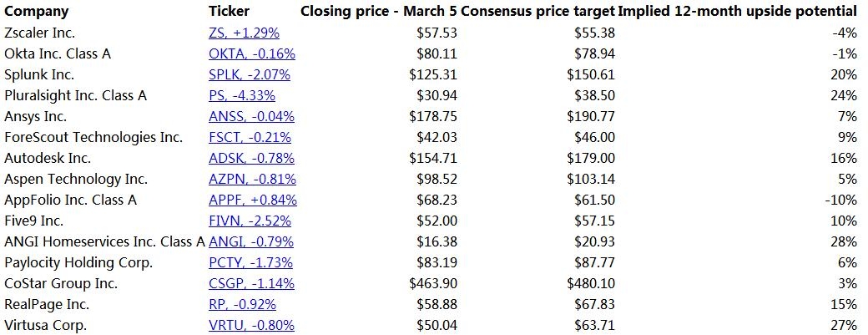The image size is (868, 335).
Task: Click the RP ticker link
Action: point(242,305)
